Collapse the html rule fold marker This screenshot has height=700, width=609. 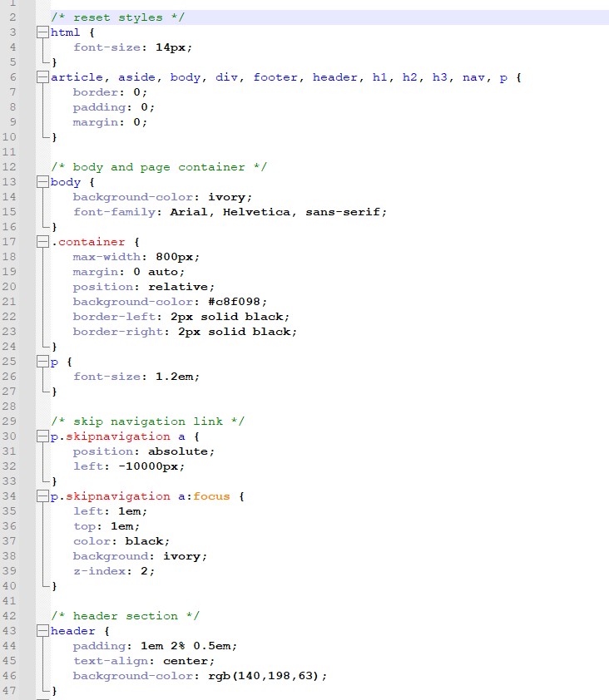pos(42,32)
